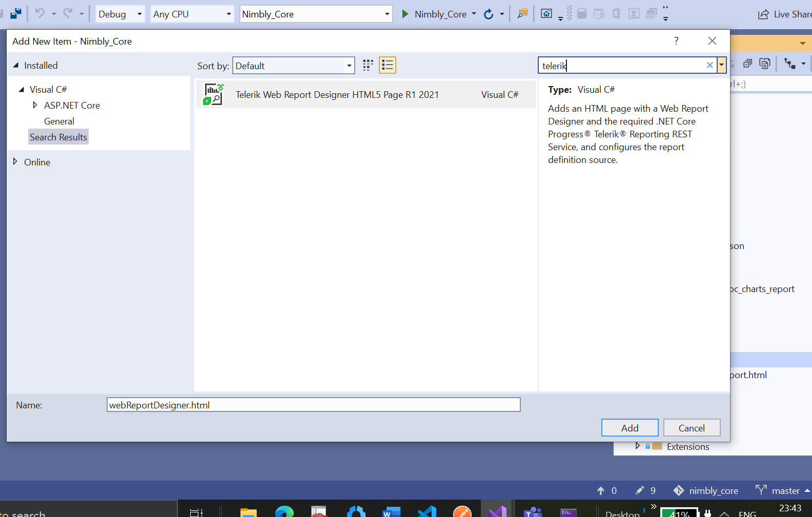Clear the telerik search text

(x=710, y=65)
